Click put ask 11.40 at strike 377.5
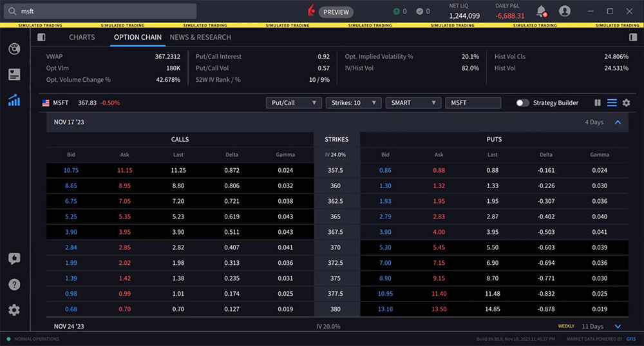 click(439, 294)
